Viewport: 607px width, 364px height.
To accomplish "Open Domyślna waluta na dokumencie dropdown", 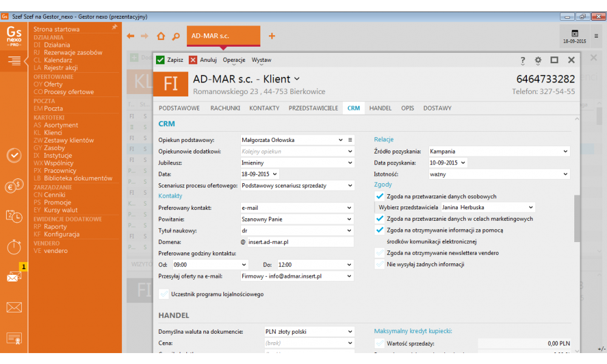I will tap(350, 331).
